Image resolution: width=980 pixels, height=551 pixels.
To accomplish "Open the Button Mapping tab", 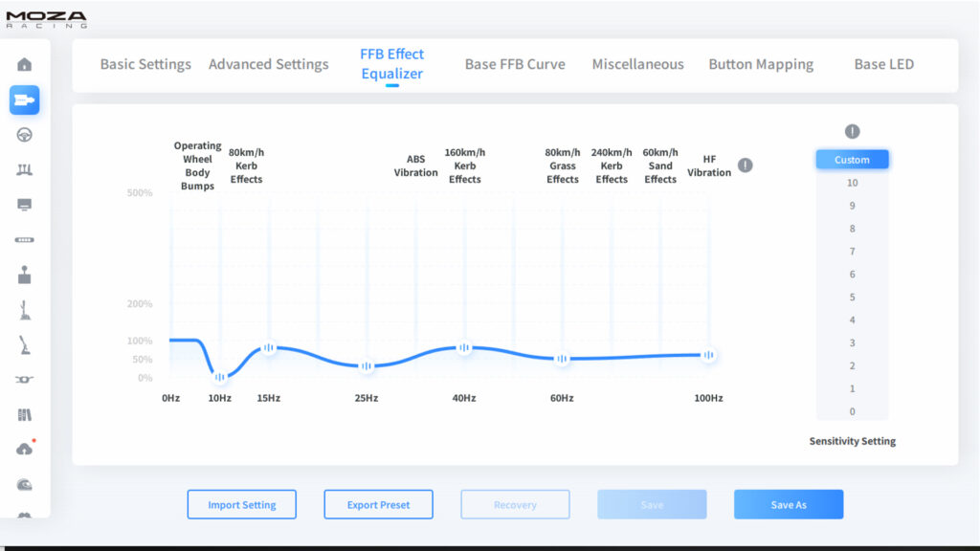I will point(761,64).
